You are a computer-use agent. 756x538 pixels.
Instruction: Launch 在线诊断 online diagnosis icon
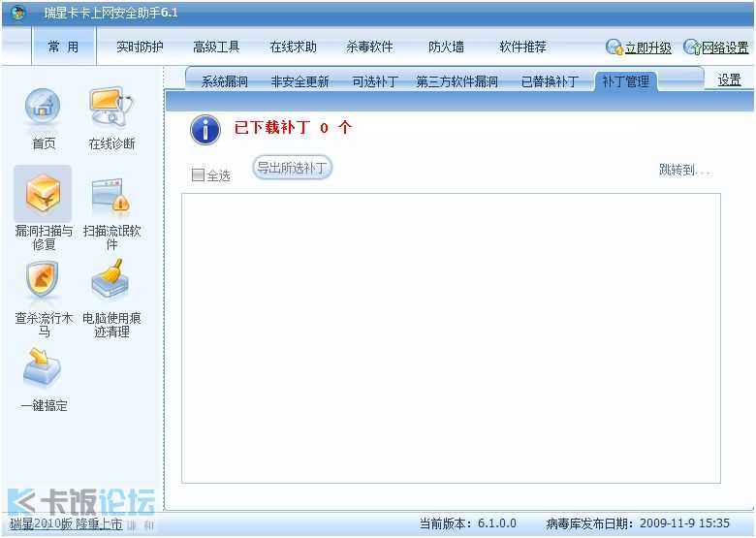[111, 107]
